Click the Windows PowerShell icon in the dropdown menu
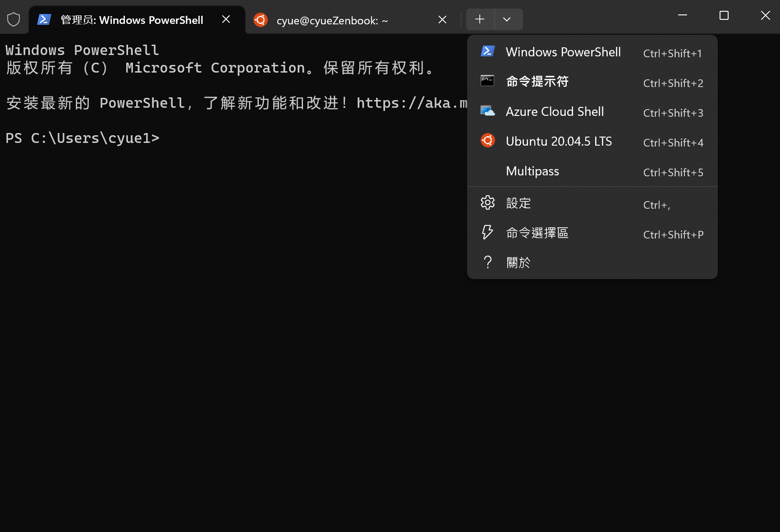Image resolution: width=780 pixels, height=532 pixels. click(x=487, y=51)
